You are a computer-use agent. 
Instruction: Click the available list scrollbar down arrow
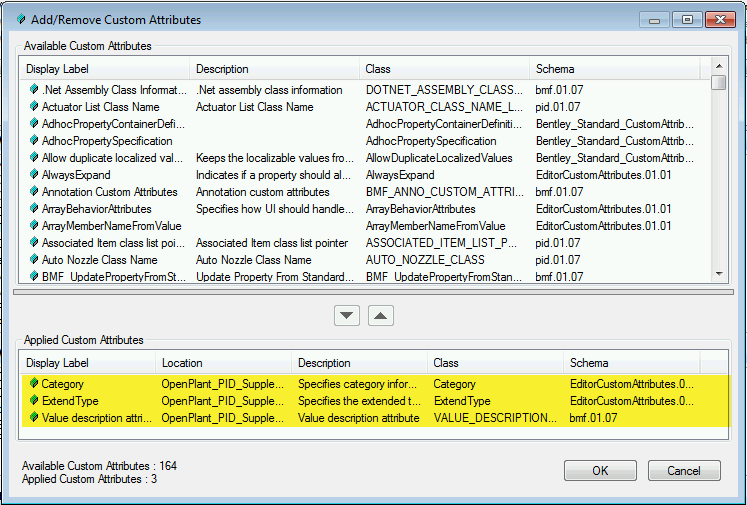719,274
